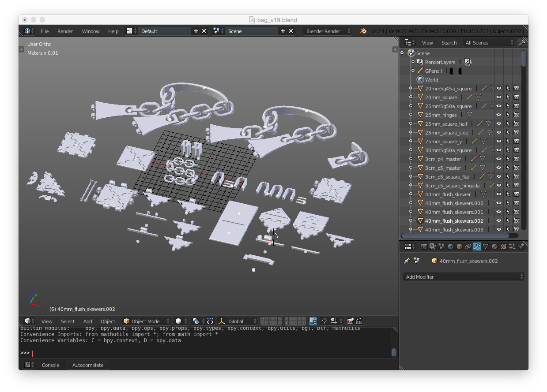This screenshot has width=547, height=392.
Task: Open the Add Modifier dropdown
Action: point(464,276)
